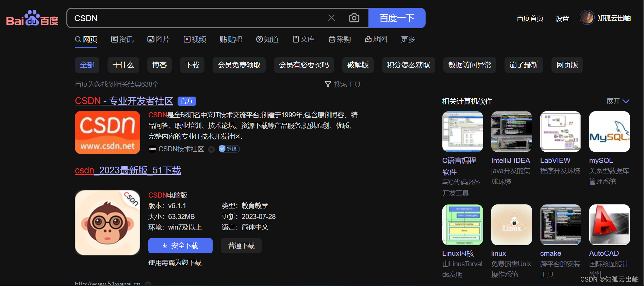This screenshot has width=644, height=286.
Task: Click the 百度一下 search button
Action: tap(397, 18)
